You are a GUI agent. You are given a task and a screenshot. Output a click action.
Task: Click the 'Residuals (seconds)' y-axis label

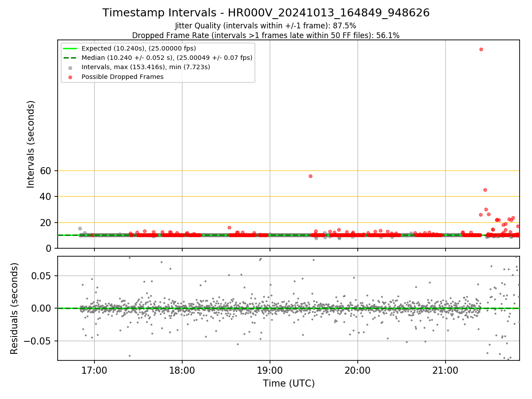click(15, 308)
